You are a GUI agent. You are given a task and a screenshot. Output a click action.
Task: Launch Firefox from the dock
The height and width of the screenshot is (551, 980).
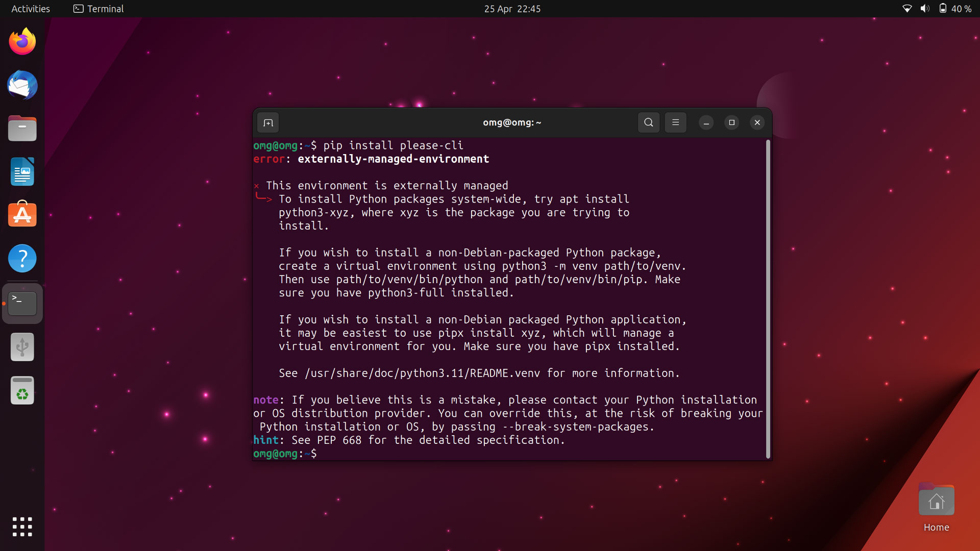point(22,42)
